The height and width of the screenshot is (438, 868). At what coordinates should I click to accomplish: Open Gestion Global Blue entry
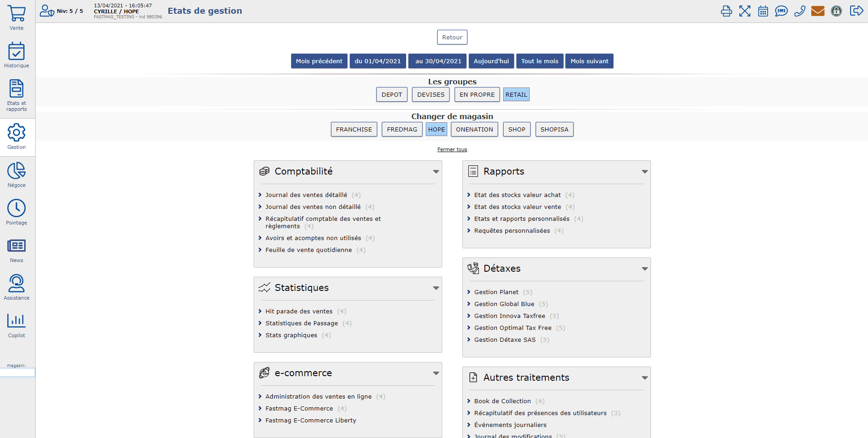(x=504, y=304)
